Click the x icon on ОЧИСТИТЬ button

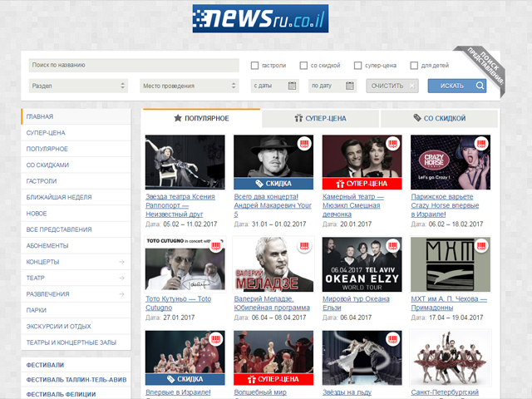coord(412,86)
